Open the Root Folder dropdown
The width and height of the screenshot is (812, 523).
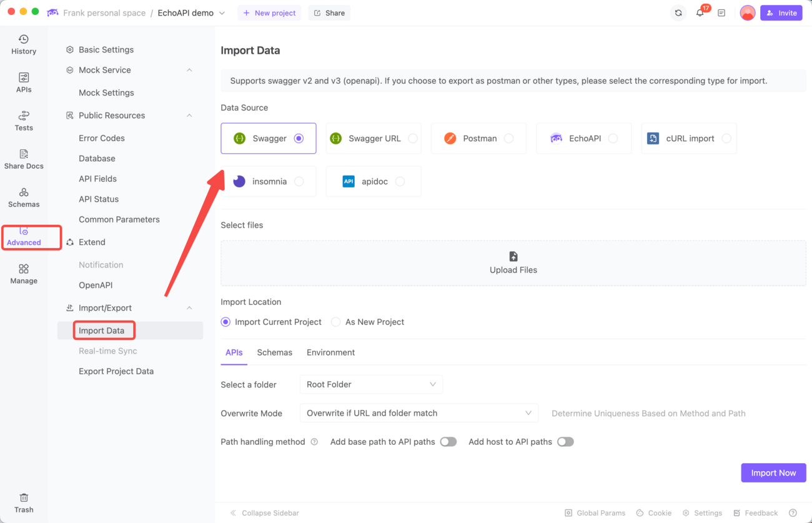[371, 384]
